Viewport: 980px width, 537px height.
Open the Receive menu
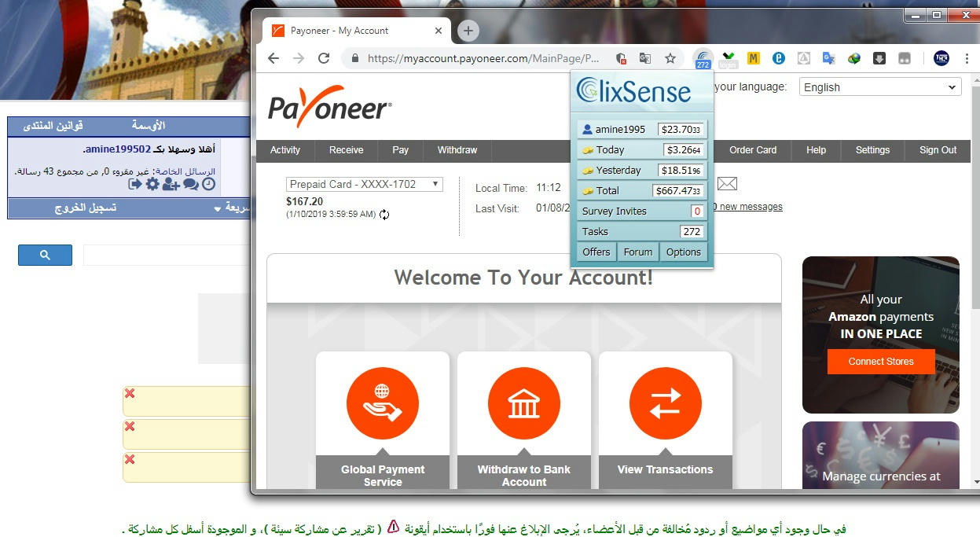[x=347, y=150]
